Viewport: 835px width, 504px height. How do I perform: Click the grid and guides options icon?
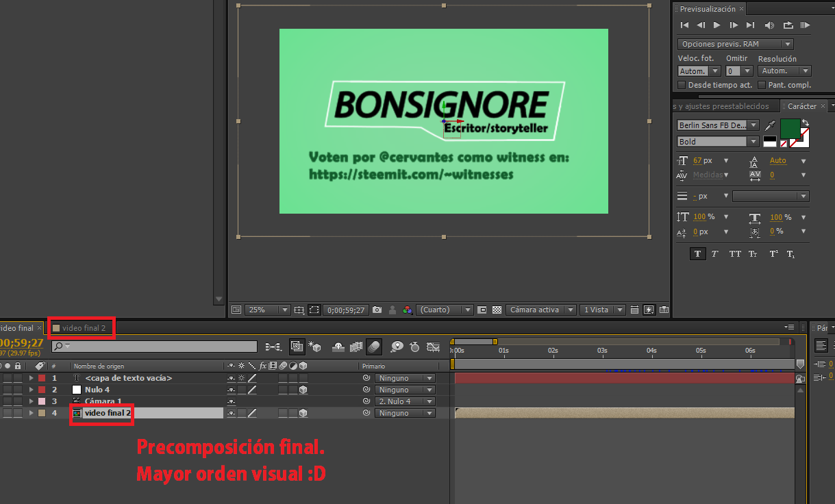click(x=299, y=310)
